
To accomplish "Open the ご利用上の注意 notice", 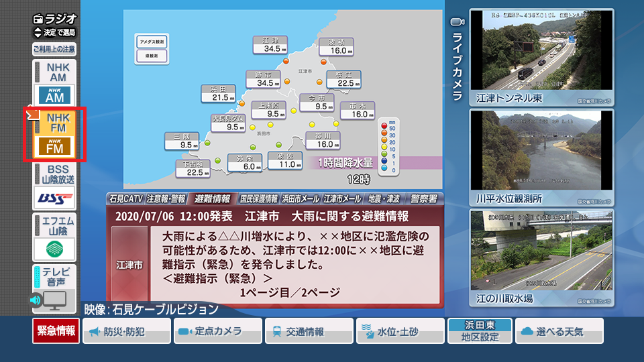I will pyautogui.click(x=54, y=49).
